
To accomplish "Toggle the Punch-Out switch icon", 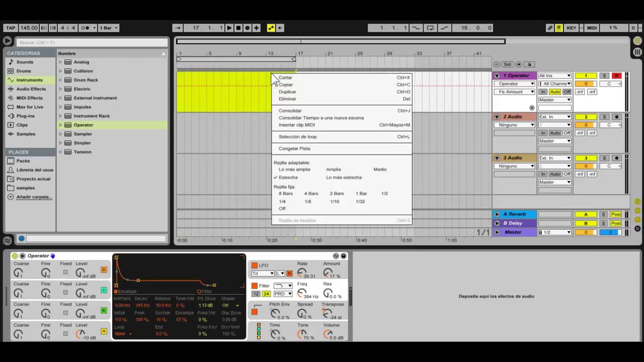I will tap(445, 28).
